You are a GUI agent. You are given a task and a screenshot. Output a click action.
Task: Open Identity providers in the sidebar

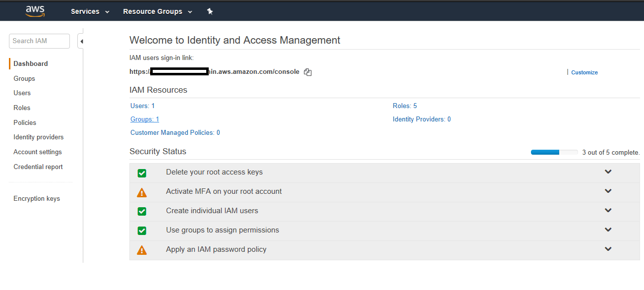[39, 137]
